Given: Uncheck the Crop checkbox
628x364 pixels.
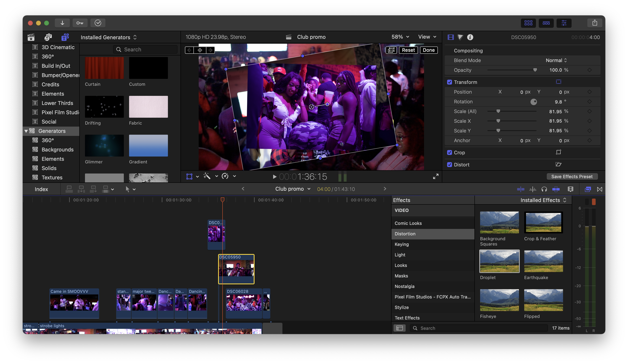Looking at the screenshot, I should click(449, 152).
